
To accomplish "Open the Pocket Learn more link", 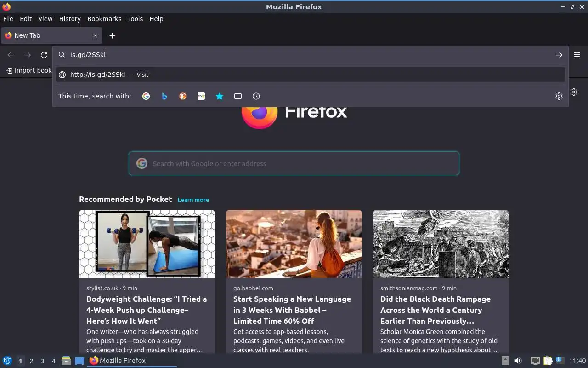I will pyautogui.click(x=193, y=200).
